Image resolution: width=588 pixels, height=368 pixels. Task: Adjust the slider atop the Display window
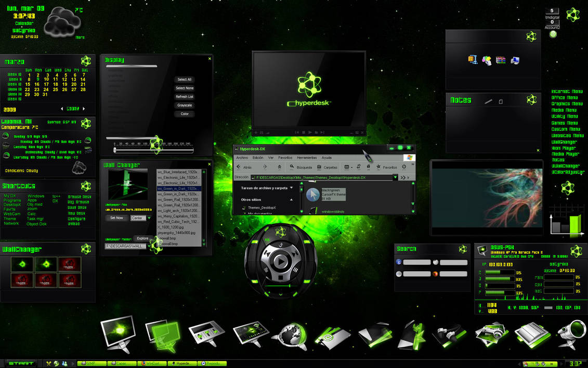point(132,65)
